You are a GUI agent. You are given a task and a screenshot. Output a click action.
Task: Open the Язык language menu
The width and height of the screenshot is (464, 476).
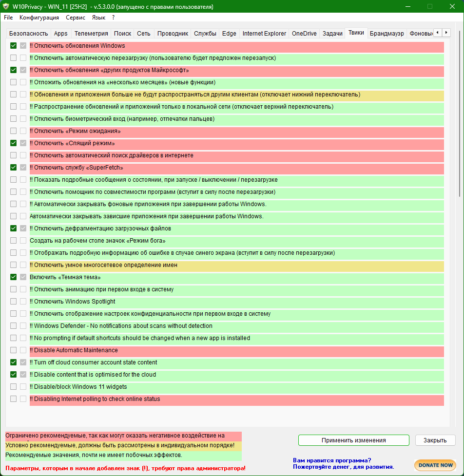[x=98, y=17]
